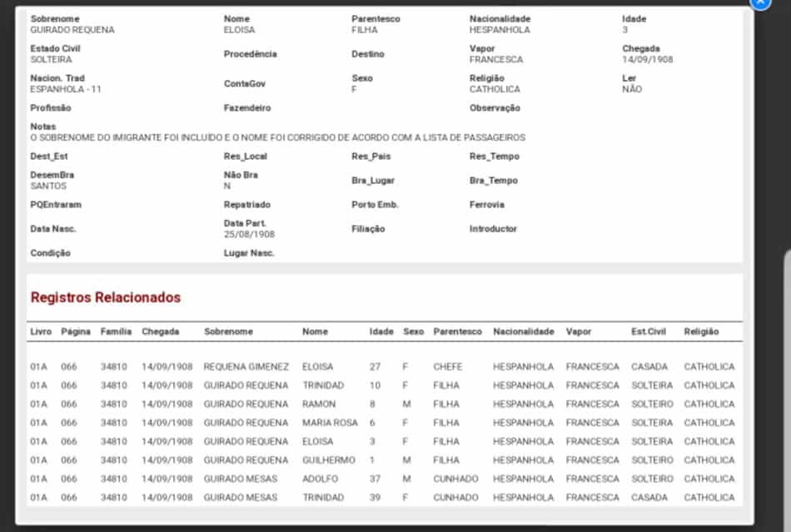Click the name TRINIDAD aged 10

coord(323,385)
